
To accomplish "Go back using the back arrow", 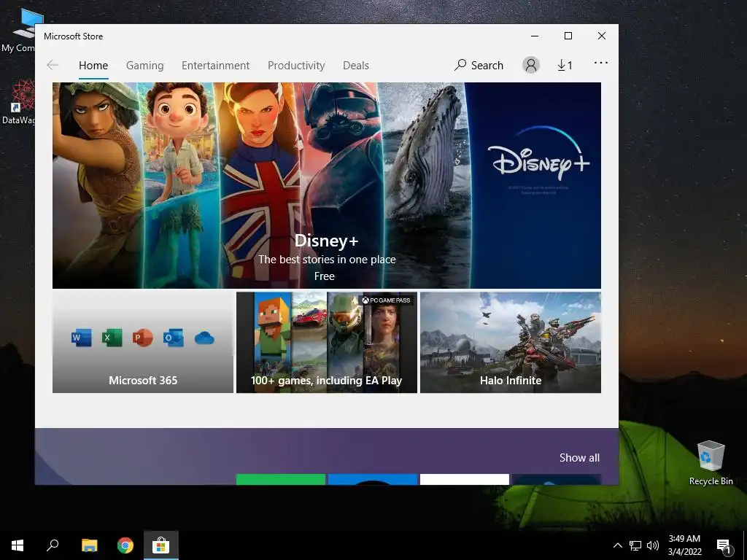I will [x=53, y=65].
